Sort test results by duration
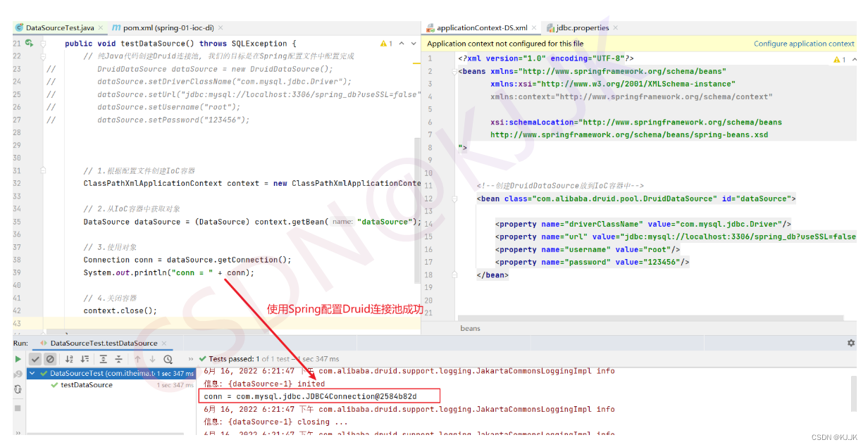 [85, 359]
